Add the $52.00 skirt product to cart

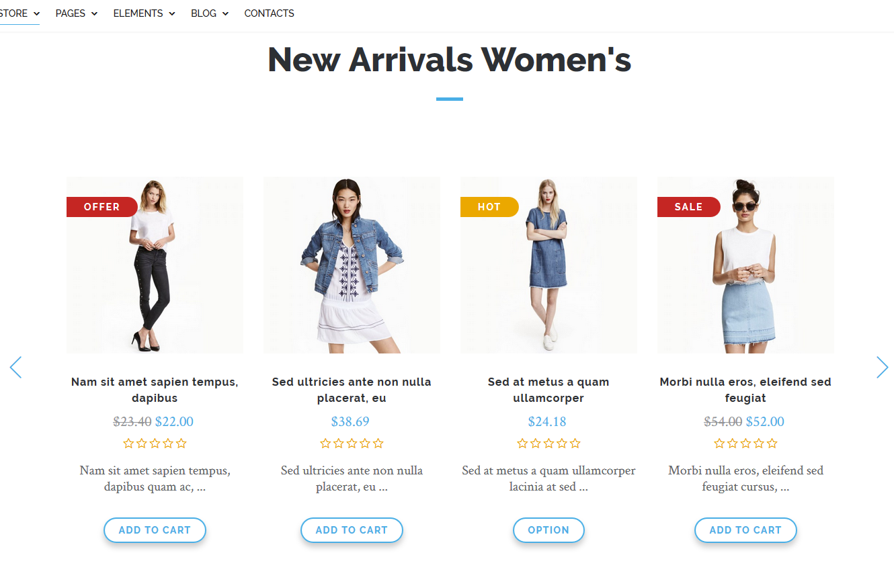click(x=745, y=530)
